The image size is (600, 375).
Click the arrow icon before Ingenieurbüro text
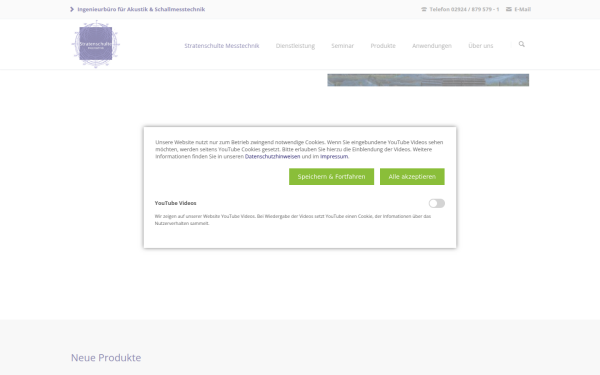pyautogui.click(x=72, y=9)
